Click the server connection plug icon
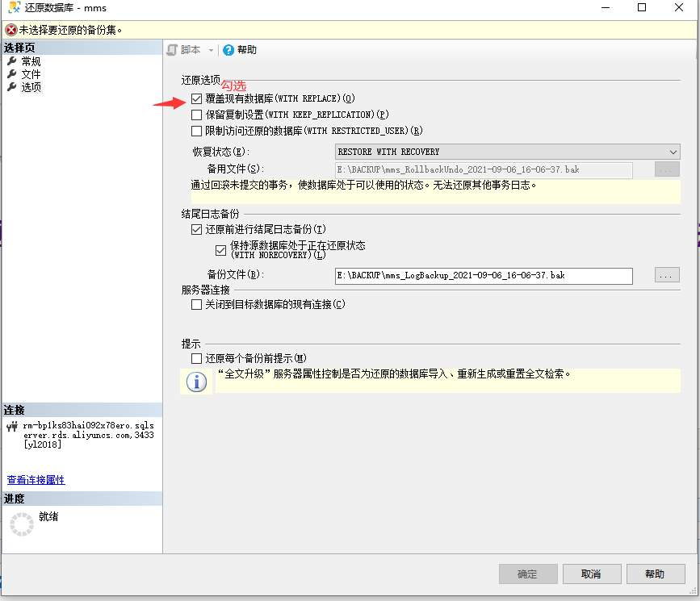Image resolution: width=700 pixels, height=601 pixels. coord(12,427)
